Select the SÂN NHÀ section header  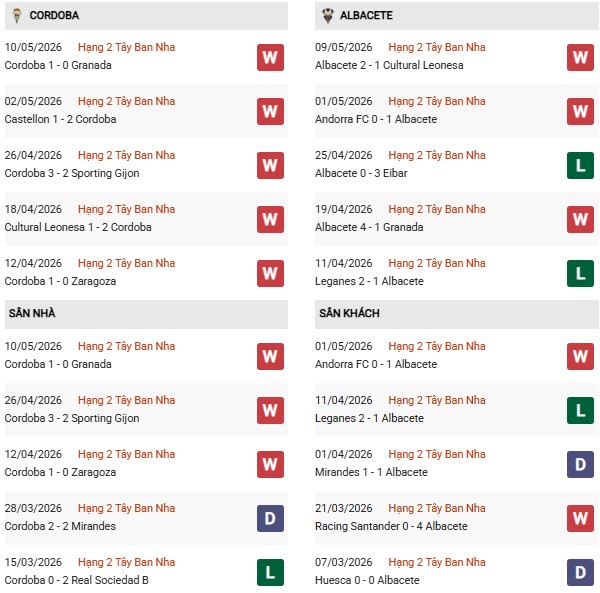pos(146,314)
